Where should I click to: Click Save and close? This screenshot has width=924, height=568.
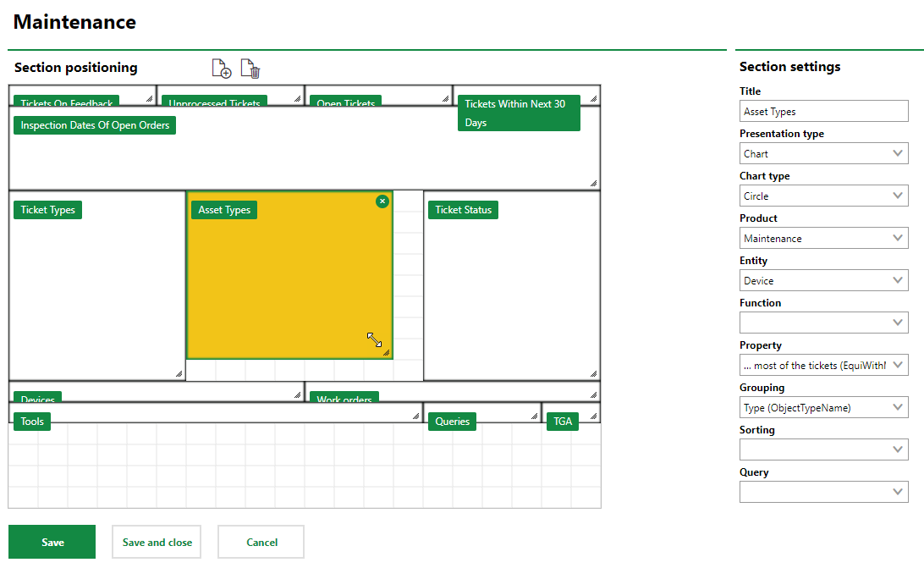coord(156,542)
